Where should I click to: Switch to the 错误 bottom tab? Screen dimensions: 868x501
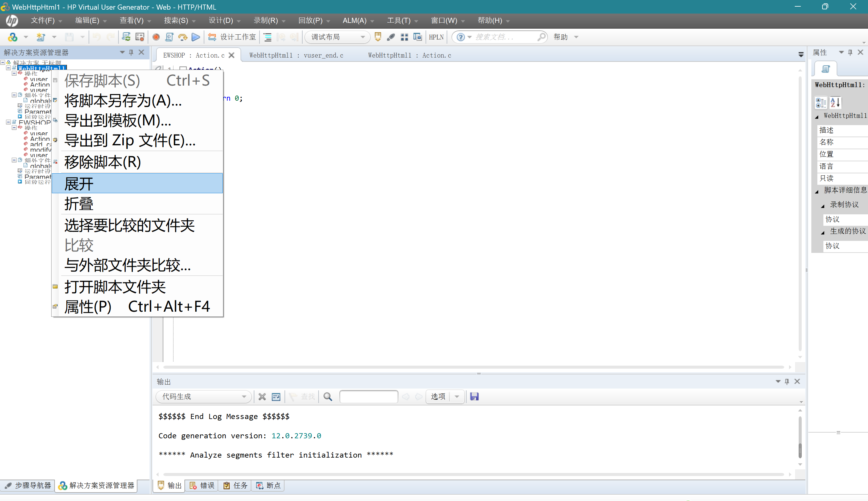202,486
